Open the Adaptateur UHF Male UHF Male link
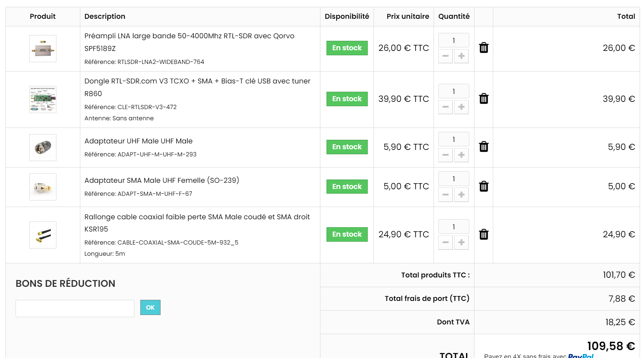The image size is (644, 358). 138,141
